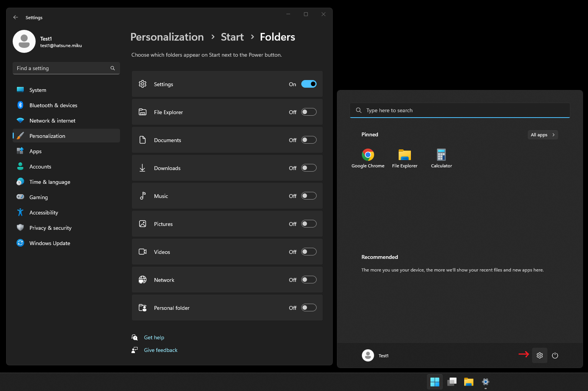Click Type here to search field
This screenshot has height=391, width=588.
pos(460,110)
